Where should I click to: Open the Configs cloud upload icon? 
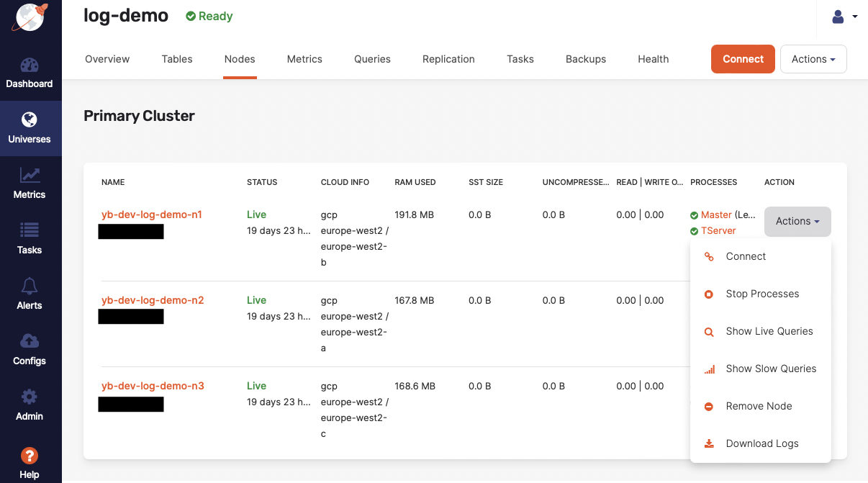click(30, 341)
